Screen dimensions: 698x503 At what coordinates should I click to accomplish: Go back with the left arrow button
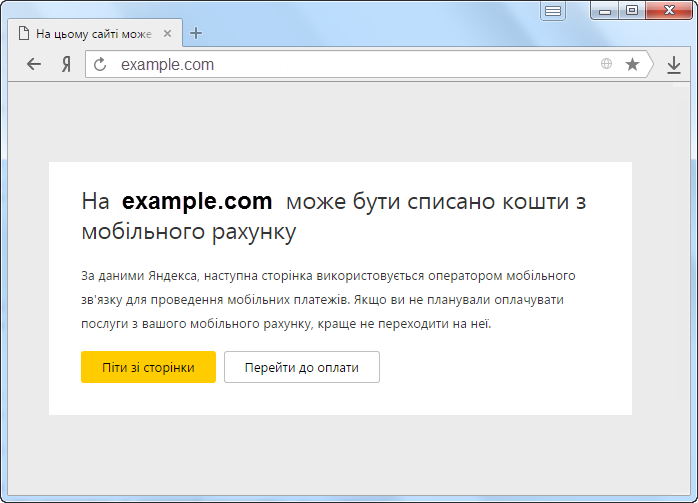click(34, 65)
